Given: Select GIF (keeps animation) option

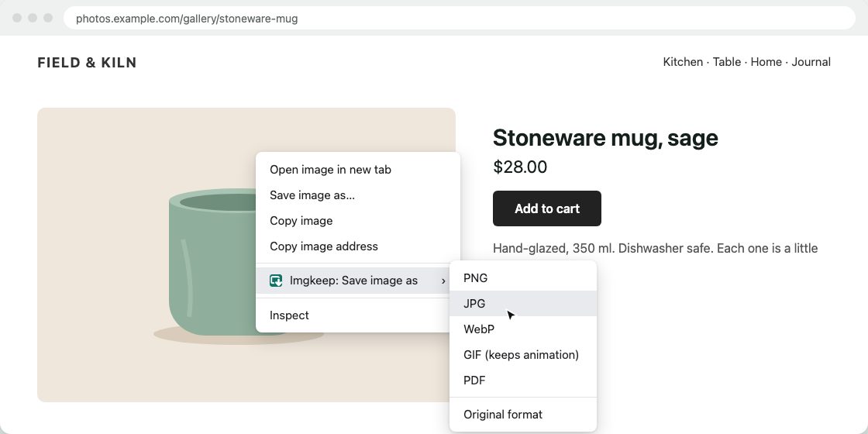Looking at the screenshot, I should (523, 355).
